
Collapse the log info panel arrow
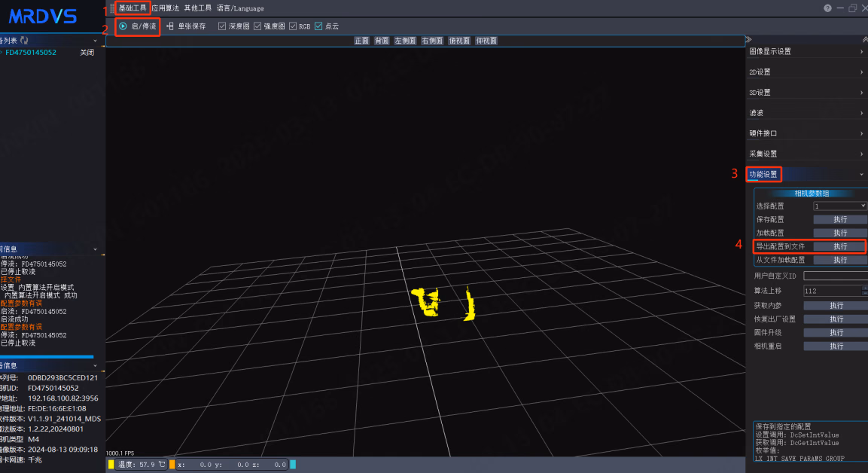coord(95,249)
